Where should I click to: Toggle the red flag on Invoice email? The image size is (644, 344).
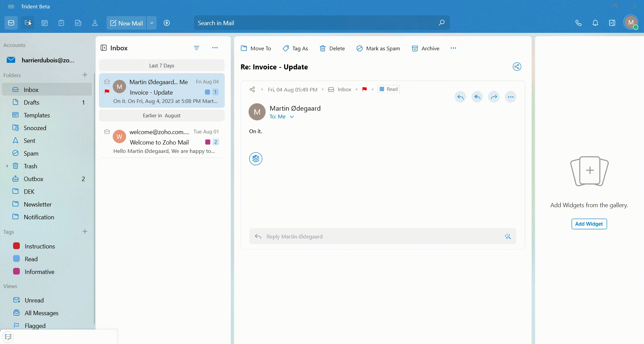(107, 92)
